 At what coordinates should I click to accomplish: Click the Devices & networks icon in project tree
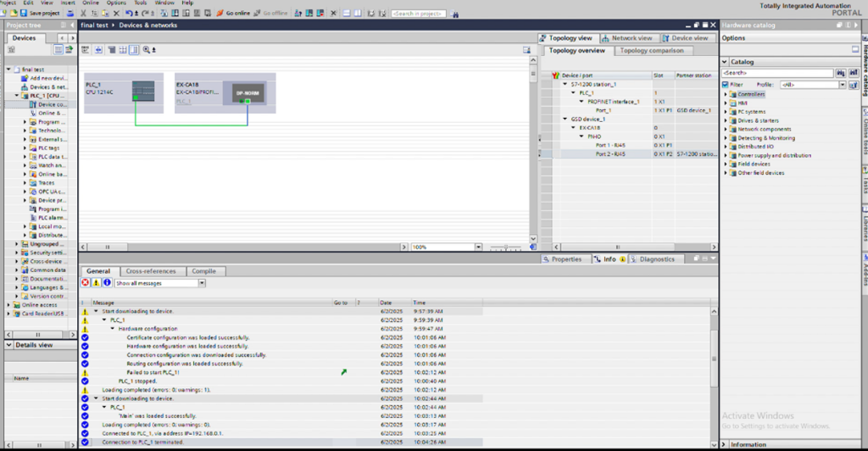click(x=25, y=86)
